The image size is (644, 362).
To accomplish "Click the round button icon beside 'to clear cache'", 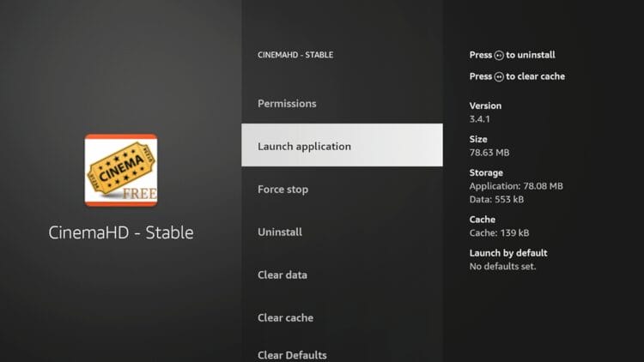I will pyautogui.click(x=499, y=76).
